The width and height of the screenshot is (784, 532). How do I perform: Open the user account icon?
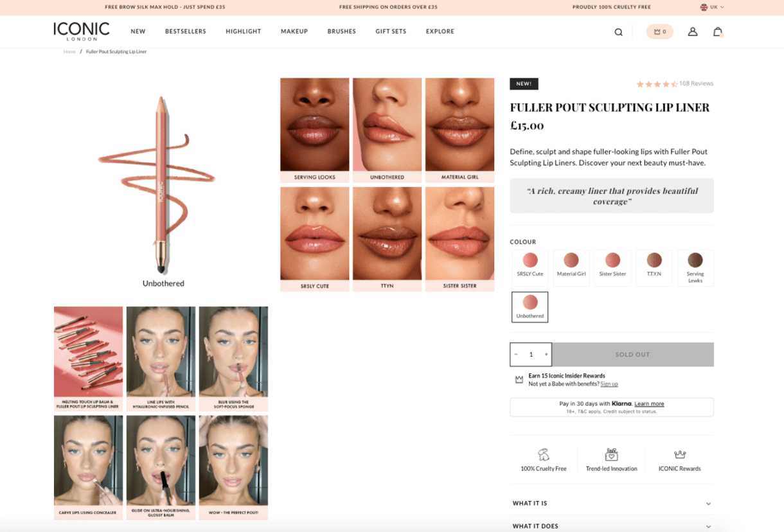click(693, 31)
